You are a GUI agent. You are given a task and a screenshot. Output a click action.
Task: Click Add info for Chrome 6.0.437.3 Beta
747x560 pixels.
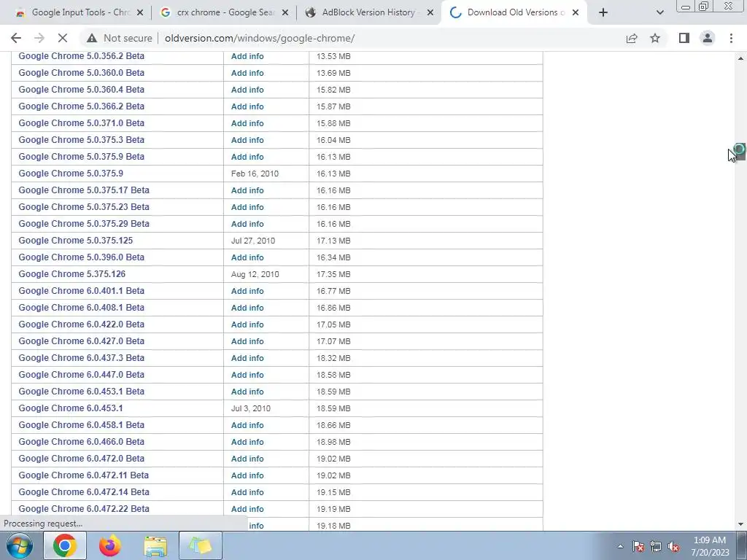(x=247, y=358)
